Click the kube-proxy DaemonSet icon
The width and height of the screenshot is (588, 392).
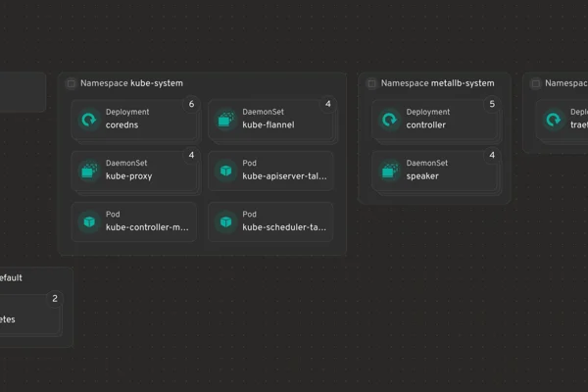point(88,171)
